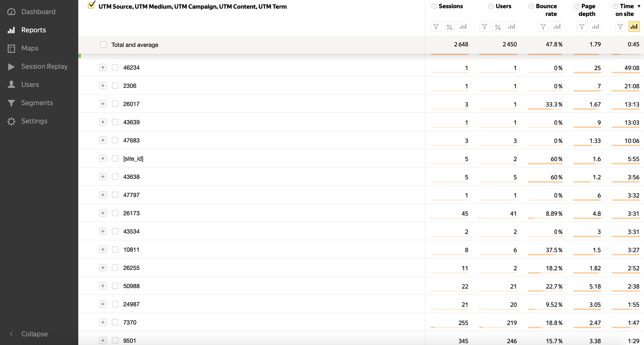
Task: Expand row 47797
Action: (x=103, y=195)
